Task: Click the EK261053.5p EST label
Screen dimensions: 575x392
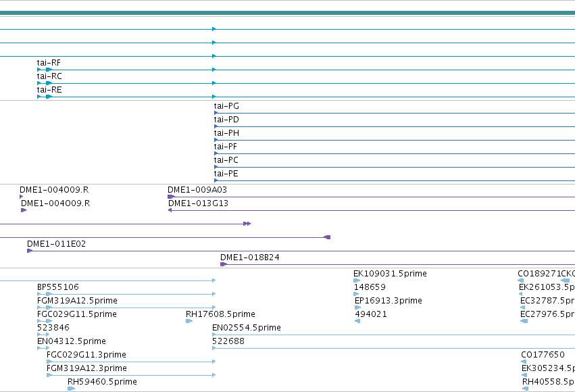Action: (547, 287)
